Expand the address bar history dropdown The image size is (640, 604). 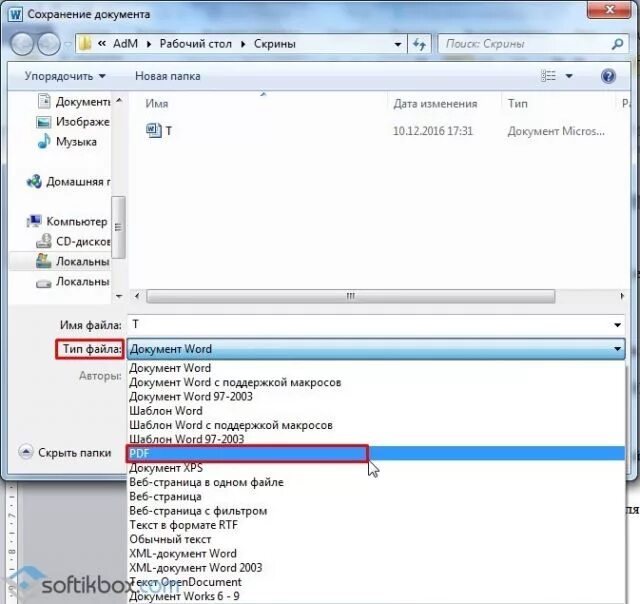coord(398,44)
